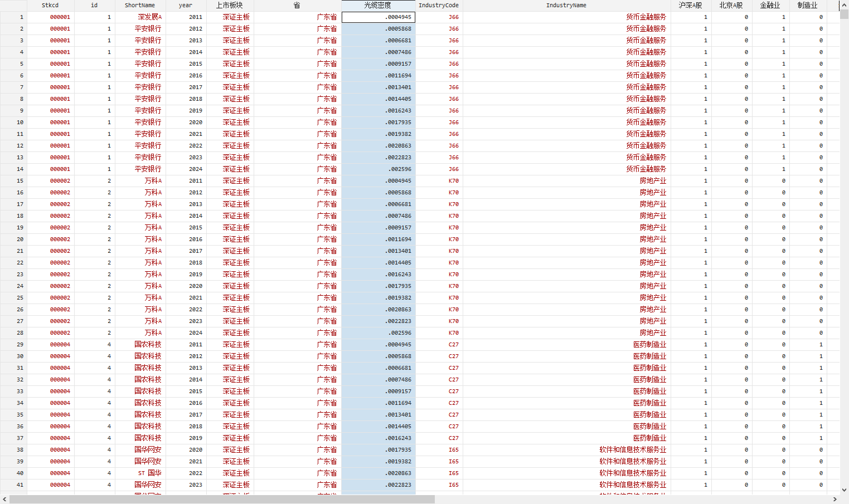
Task: Click the IndustryCode cell in row 29
Action: (x=439, y=345)
